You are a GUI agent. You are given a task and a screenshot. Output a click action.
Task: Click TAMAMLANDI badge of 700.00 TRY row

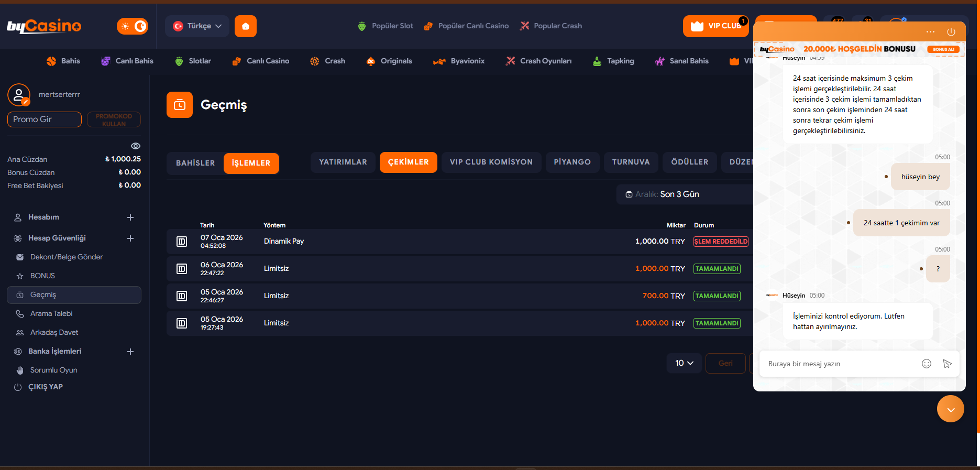coord(717,296)
